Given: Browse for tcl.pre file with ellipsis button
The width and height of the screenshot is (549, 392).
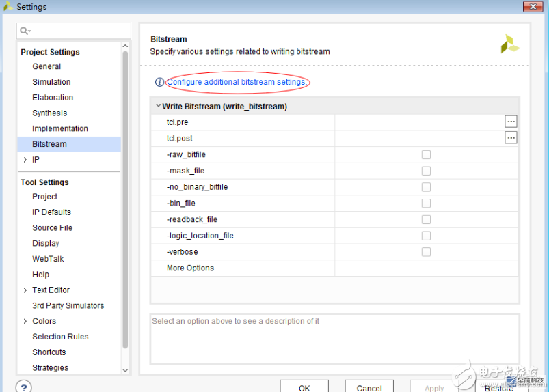Looking at the screenshot, I should [x=511, y=122].
